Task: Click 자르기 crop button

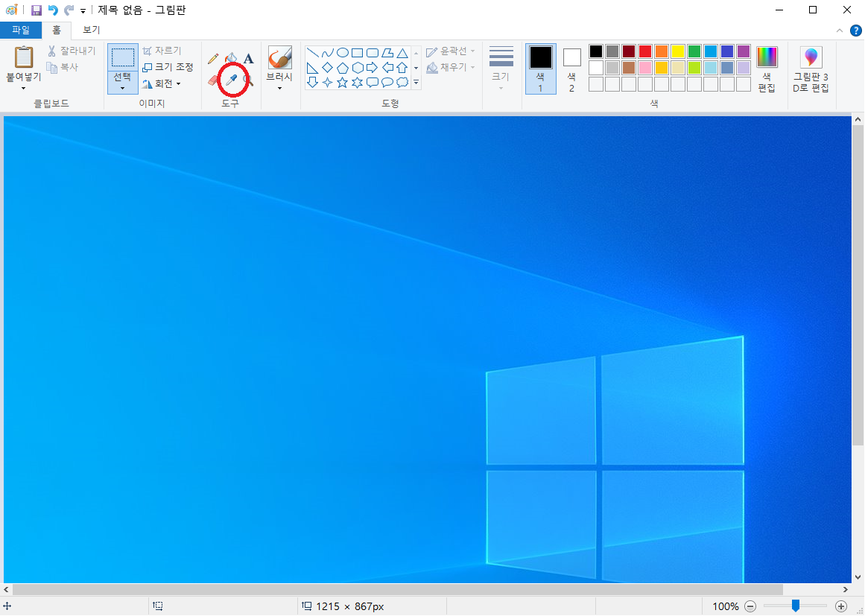Action: pyautogui.click(x=162, y=51)
